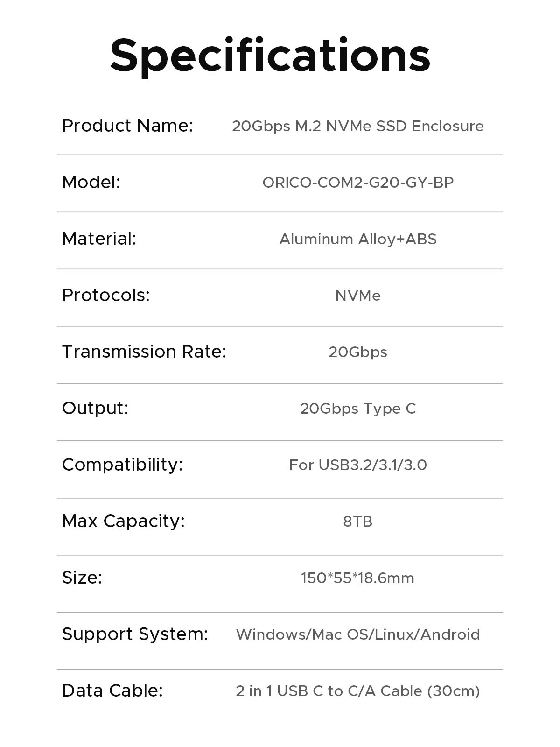
Task: Click the Product Name label
Action: tap(127, 126)
